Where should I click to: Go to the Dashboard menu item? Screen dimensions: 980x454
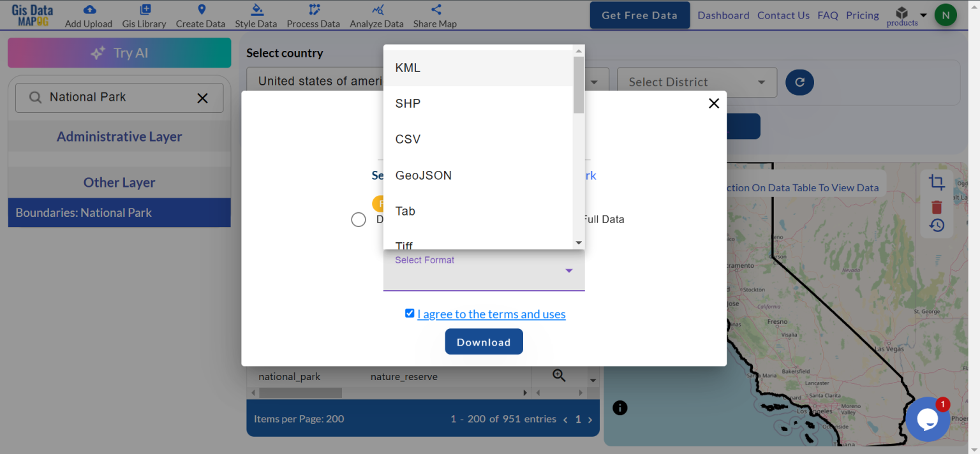point(723,15)
